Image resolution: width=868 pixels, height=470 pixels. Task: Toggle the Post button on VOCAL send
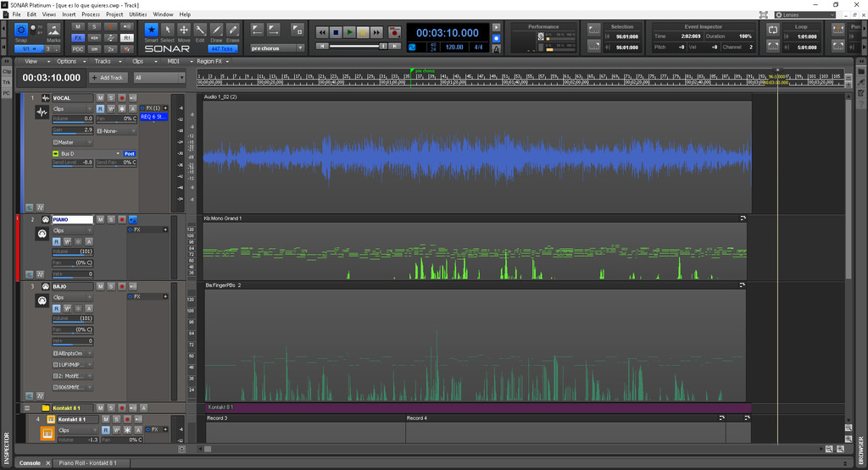click(x=129, y=153)
